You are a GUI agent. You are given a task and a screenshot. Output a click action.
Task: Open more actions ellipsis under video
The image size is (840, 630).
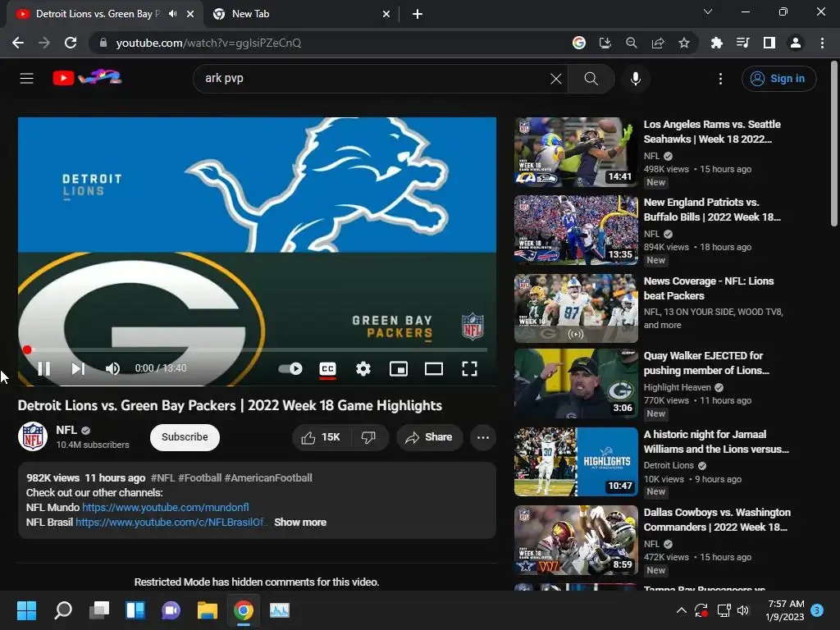click(x=482, y=437)
